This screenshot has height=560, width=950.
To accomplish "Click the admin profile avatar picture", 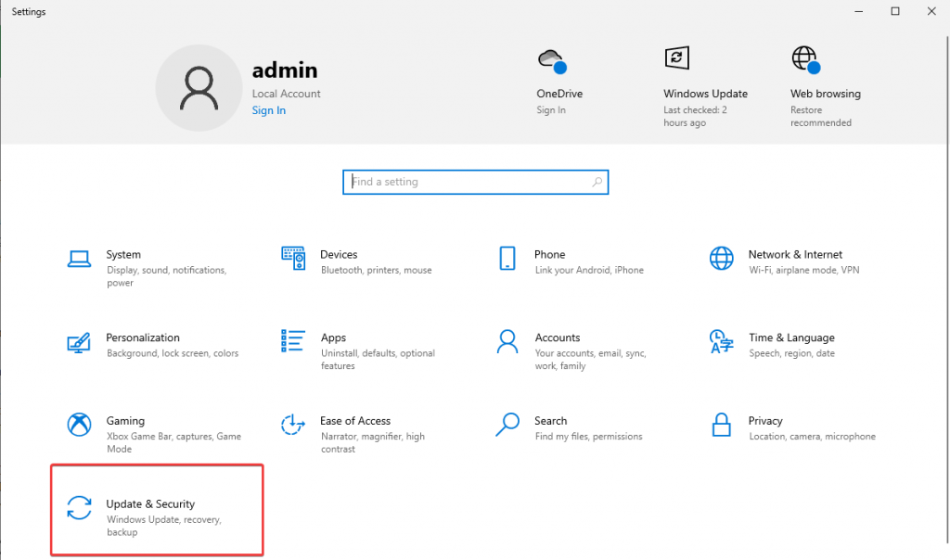I will (199, 88).
